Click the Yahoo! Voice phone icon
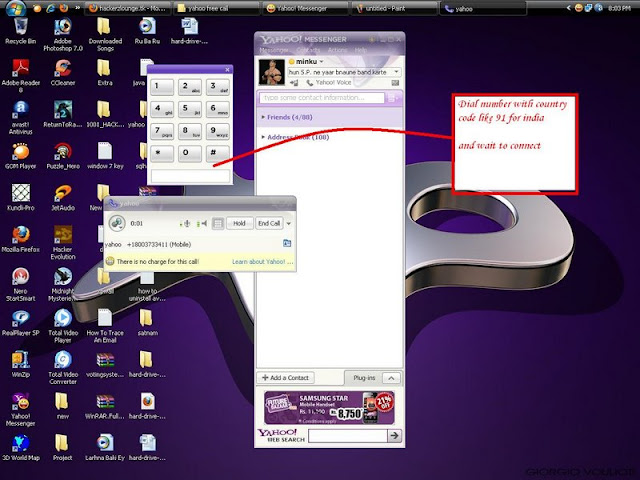Image resolution: width=640 pixels, height=480 pixels. pyautogui.click(x=310, y=82)
